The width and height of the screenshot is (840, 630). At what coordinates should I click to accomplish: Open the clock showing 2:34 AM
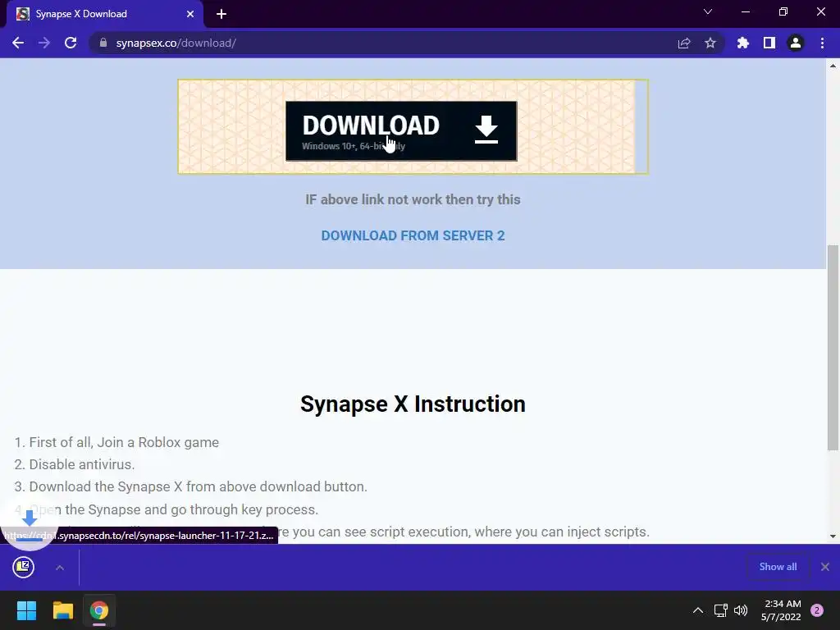pyautogui.click(x=781, y=610)
